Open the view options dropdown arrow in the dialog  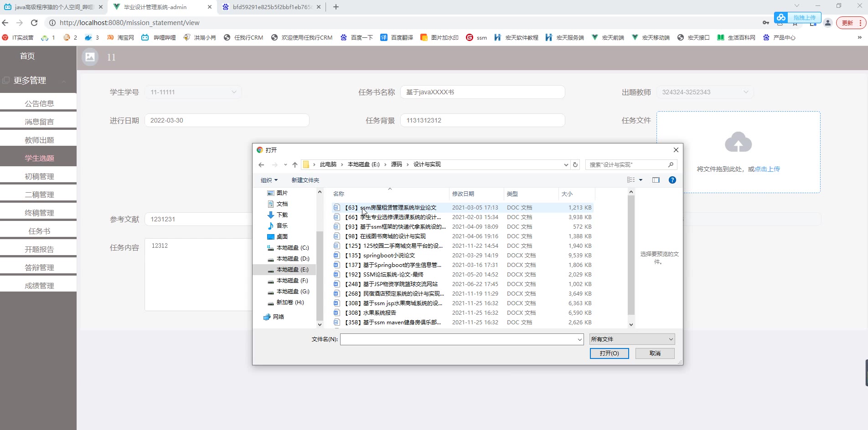[641, 180]
